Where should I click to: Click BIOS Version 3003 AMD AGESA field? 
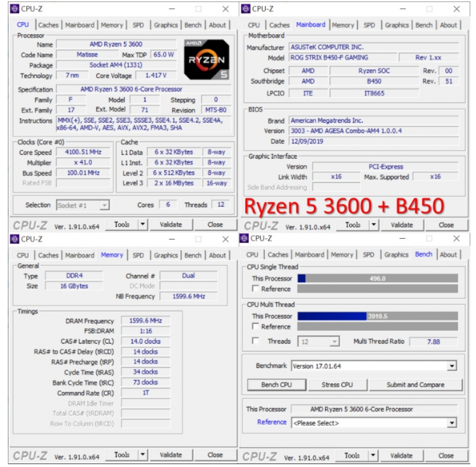(374, 131)
